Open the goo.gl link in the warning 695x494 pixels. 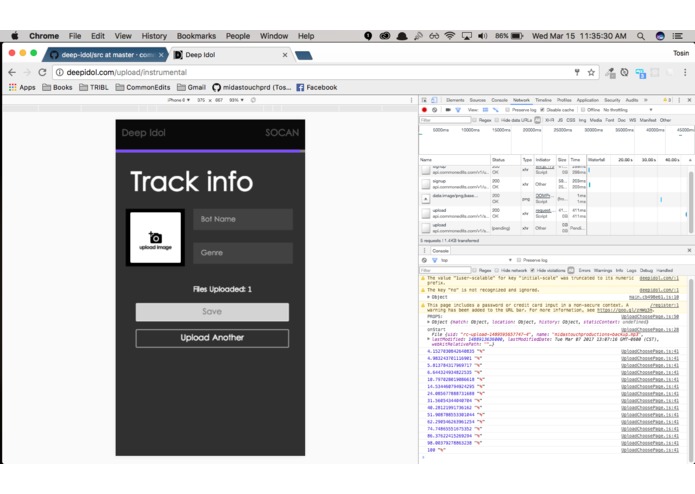point(625,311)
